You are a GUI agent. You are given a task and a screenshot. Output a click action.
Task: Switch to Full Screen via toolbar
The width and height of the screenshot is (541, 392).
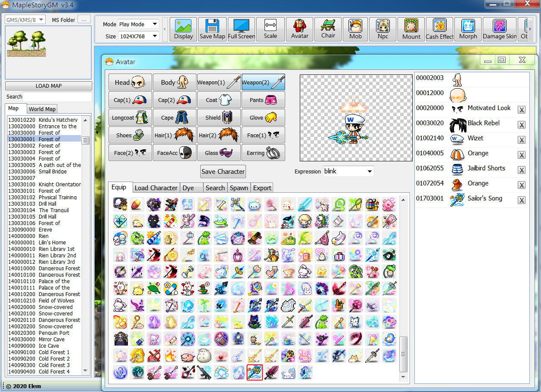click(241, 29)
